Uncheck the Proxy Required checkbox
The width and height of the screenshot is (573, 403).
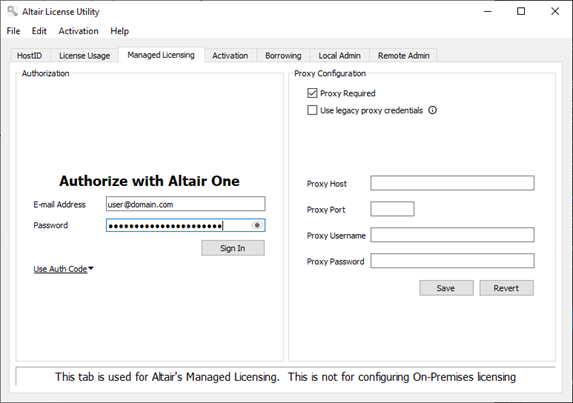click(x=312, y=93)
